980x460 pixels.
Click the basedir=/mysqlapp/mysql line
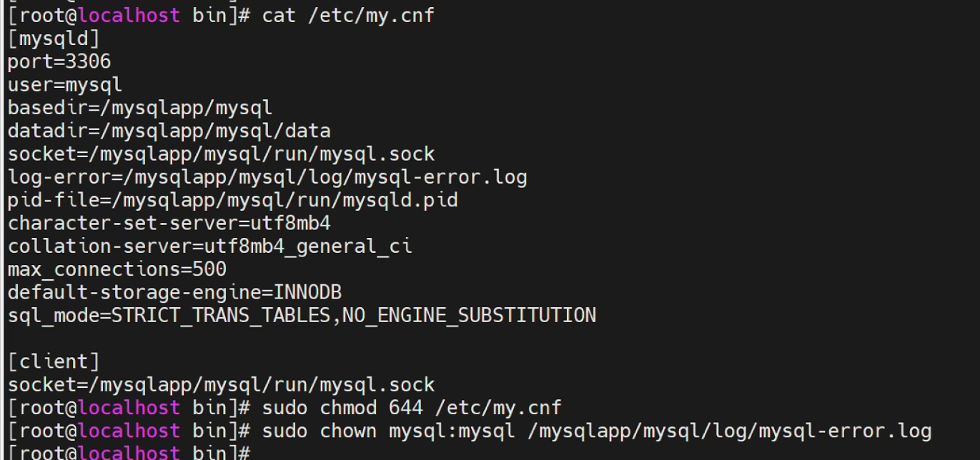(140, 108)
